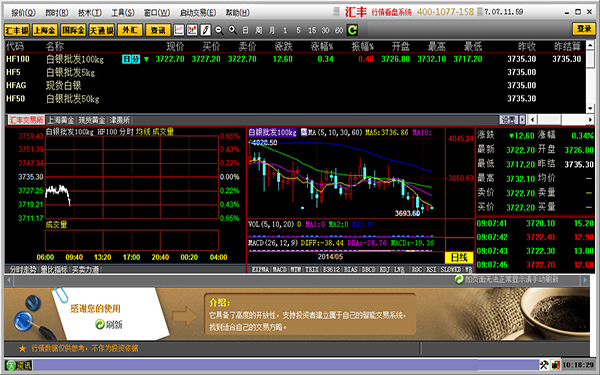Set chart period to 15 minutes
The image size is (600, 375).
pos(312,30)
